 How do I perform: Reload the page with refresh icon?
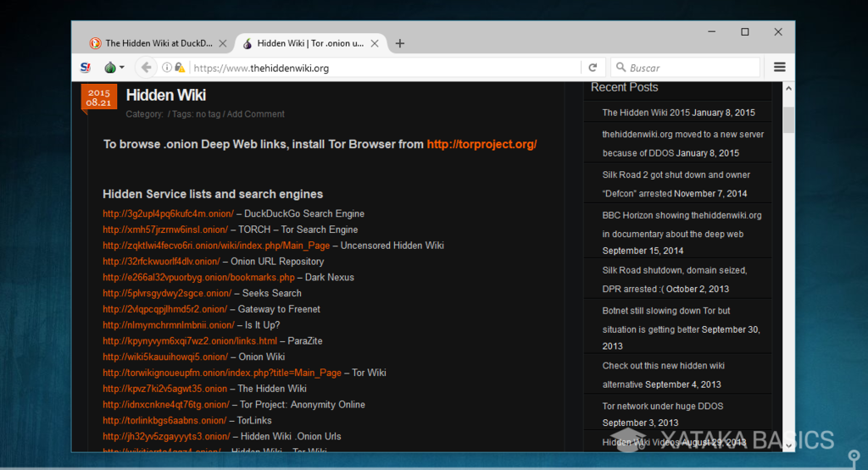coord(593,68)
